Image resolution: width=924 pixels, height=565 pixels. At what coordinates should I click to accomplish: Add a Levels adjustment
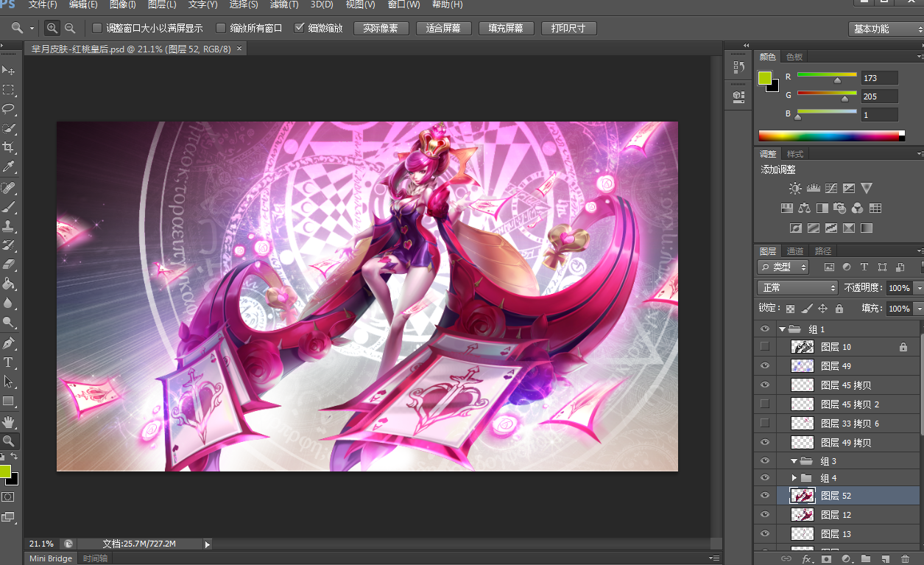click(x=813, y=189)
